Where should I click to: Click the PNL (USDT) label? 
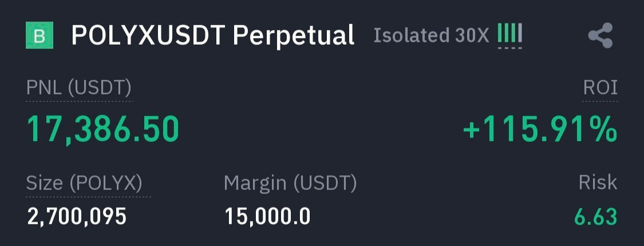pyautogui.click(x=79, y=88)
